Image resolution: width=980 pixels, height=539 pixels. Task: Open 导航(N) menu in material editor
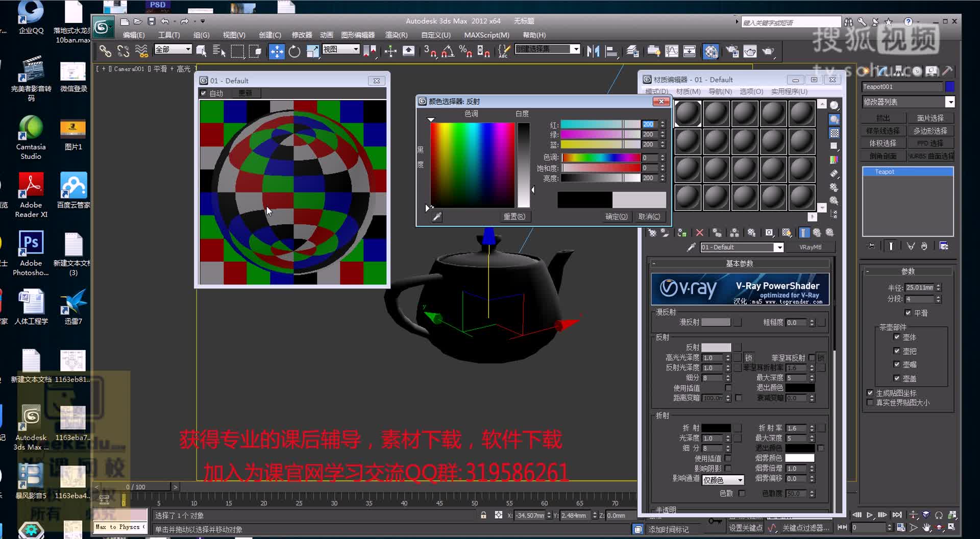tap(720, 91)
